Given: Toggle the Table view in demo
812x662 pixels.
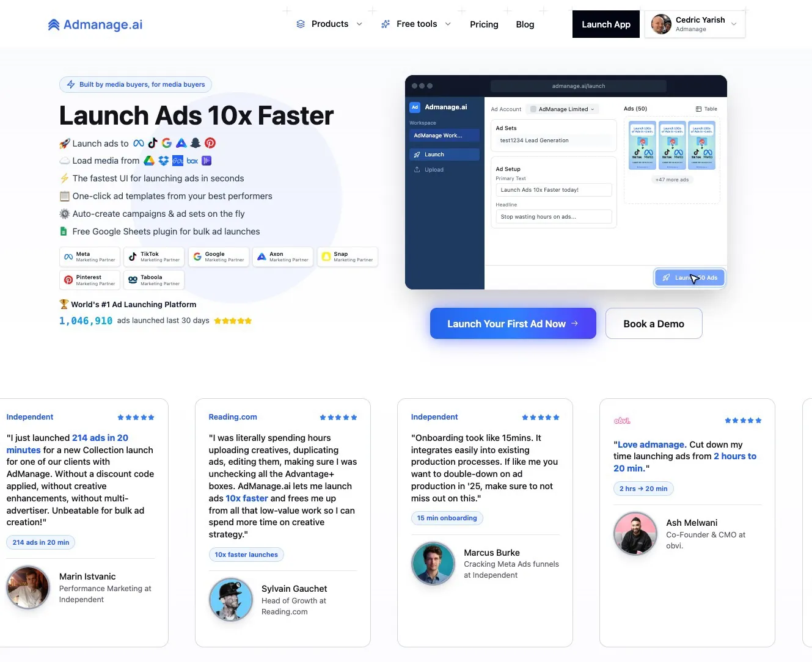Looking at the screenshot, I should [706, 109].
